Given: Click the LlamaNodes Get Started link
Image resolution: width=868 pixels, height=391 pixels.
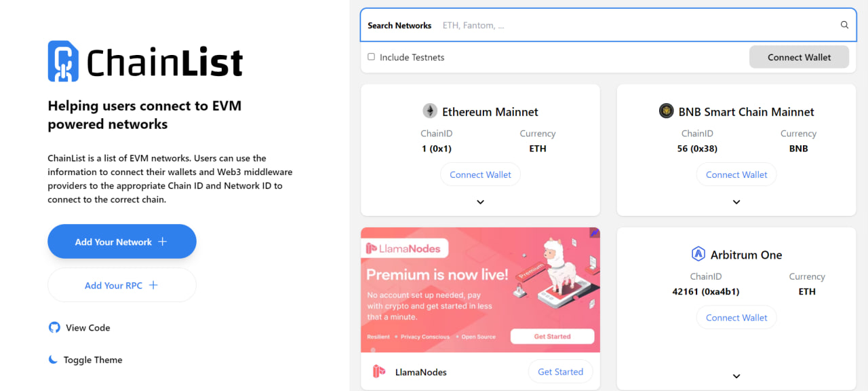Looking at the screenshot, I should [x=560, y=371].
